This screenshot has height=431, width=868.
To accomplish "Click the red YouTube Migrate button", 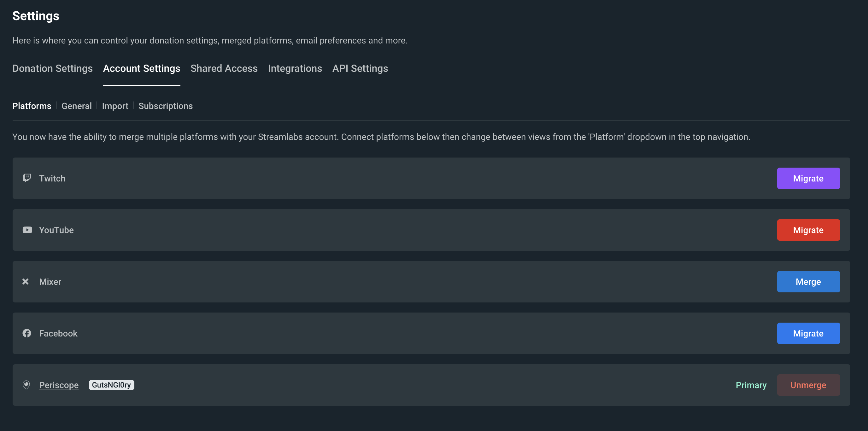I will pos(808,230).
